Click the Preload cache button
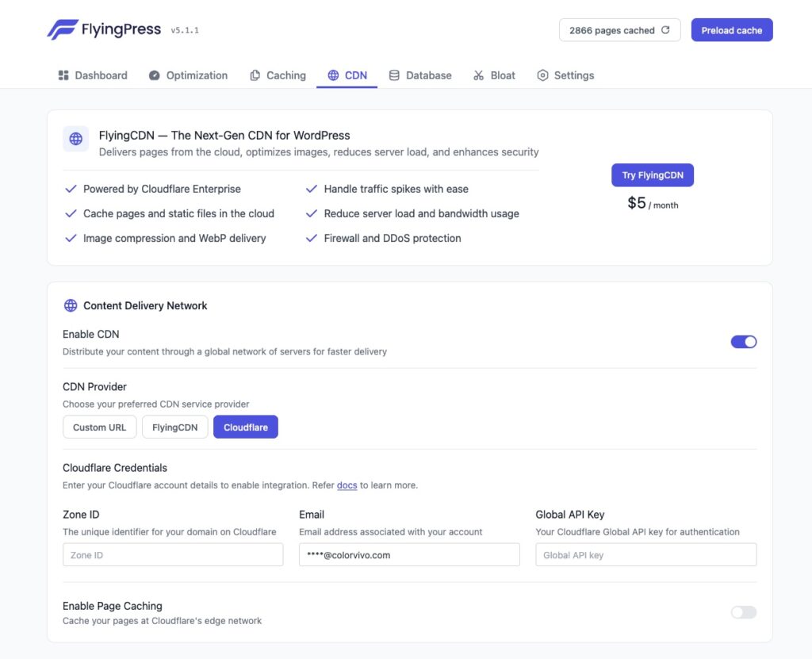The height and width of the screenshot is (659, 812). click(732, 30)
